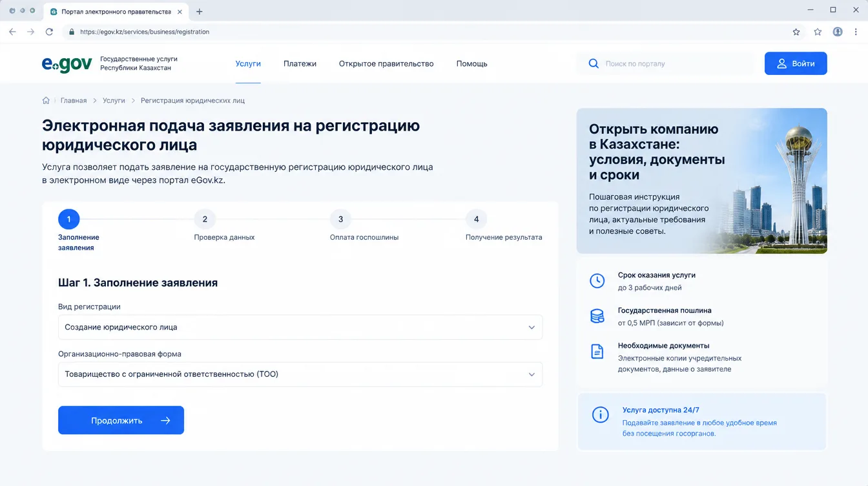Click step circle 4 Получение результата

pyautogui.click(x=477, y=219)
